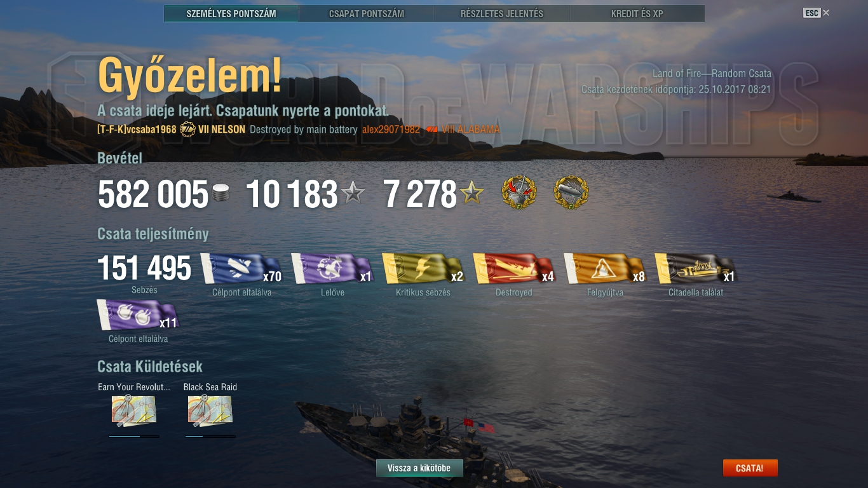Viewport: 868px width, 488px height.
Task: Close the results screen with ESC X
Action: pyautogui.click(x=817, y=13)
